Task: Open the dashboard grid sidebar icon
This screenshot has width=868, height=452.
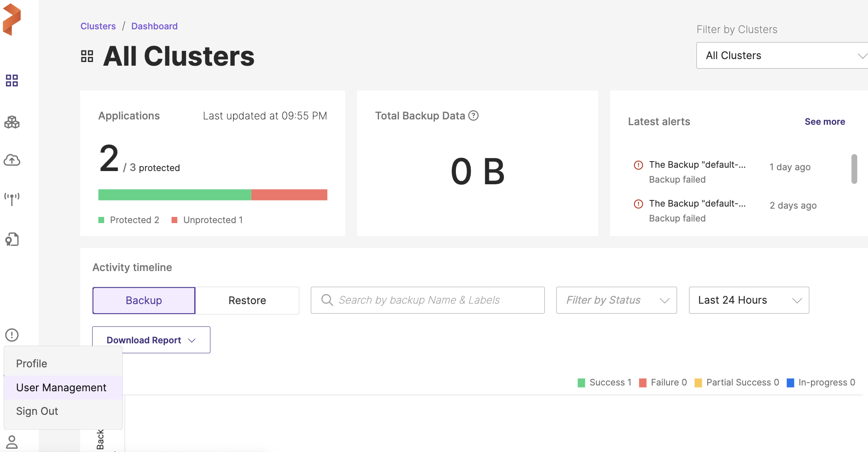Action: click(12, 81)
